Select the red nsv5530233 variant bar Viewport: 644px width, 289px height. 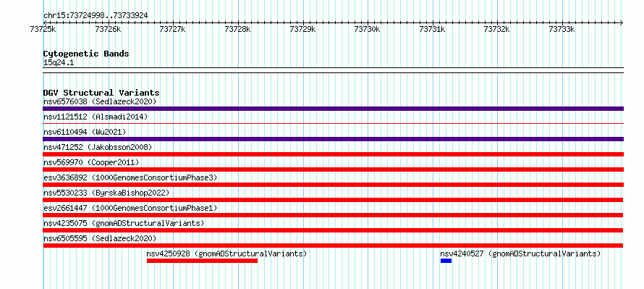(333, 200)
